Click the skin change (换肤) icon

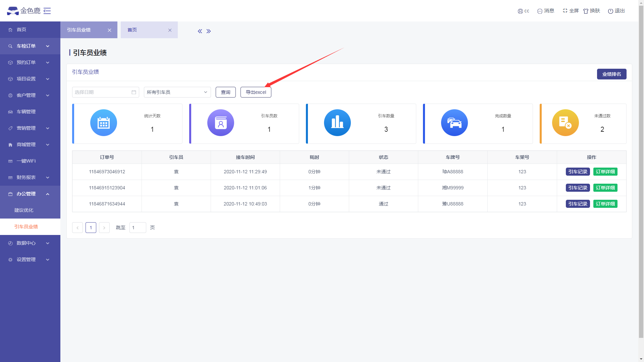click(586, 11)
